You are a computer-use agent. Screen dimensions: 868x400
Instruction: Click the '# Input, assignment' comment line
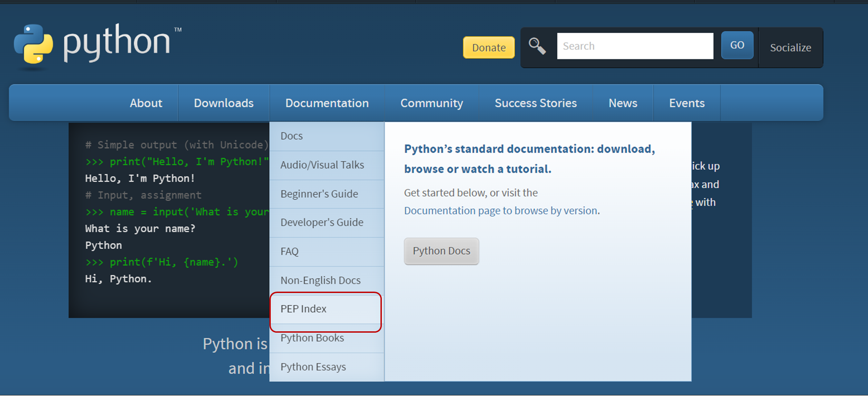tap(143, 195)
